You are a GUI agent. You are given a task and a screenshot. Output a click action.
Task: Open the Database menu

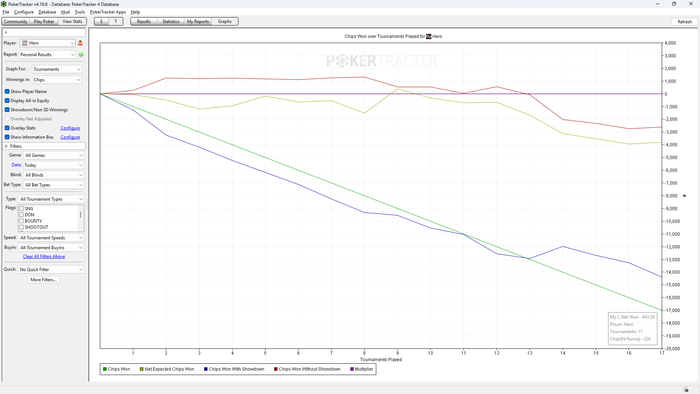47,12
